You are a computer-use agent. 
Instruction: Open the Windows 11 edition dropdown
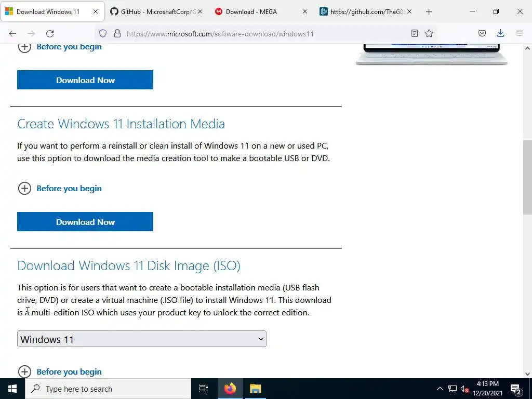click(142, 339)
